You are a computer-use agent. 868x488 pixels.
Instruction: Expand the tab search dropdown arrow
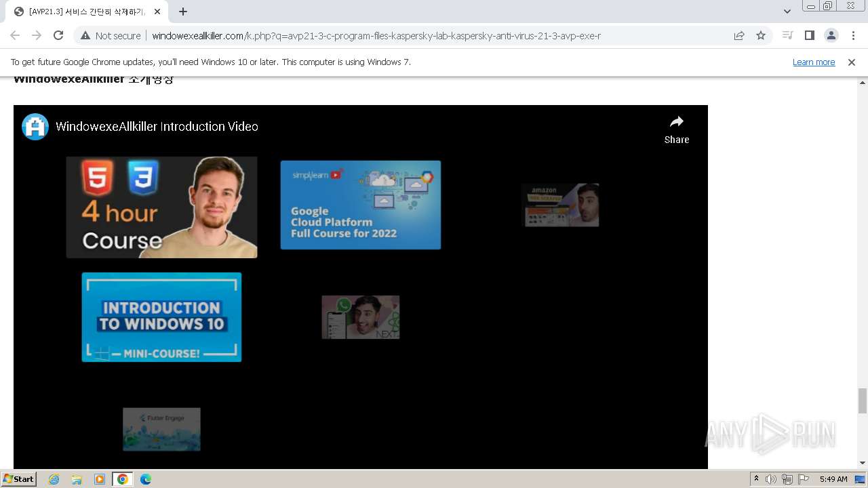click(787, 12)
